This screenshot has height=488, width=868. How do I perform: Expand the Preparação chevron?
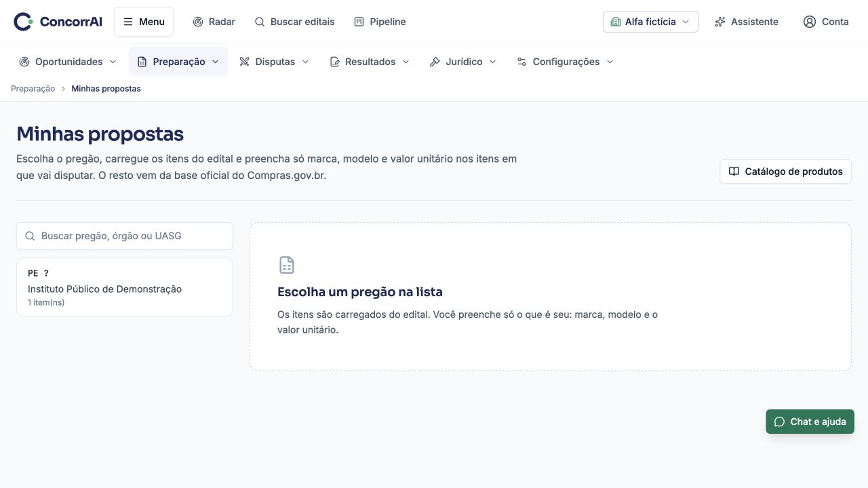tap(216, 62)
